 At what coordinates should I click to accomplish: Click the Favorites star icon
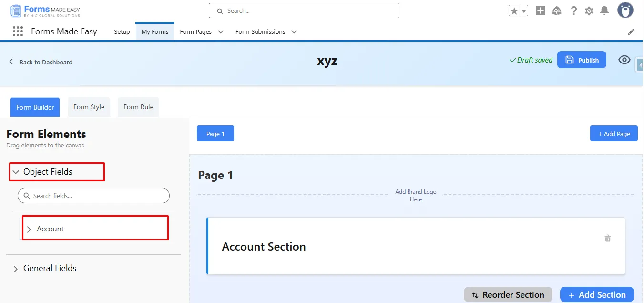click(x=514, y=11)
